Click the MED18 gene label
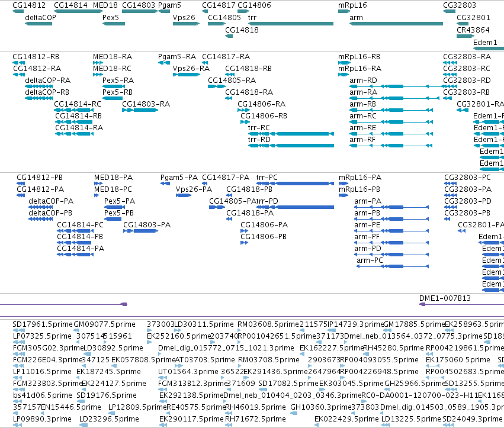 (x=105, y=5)
